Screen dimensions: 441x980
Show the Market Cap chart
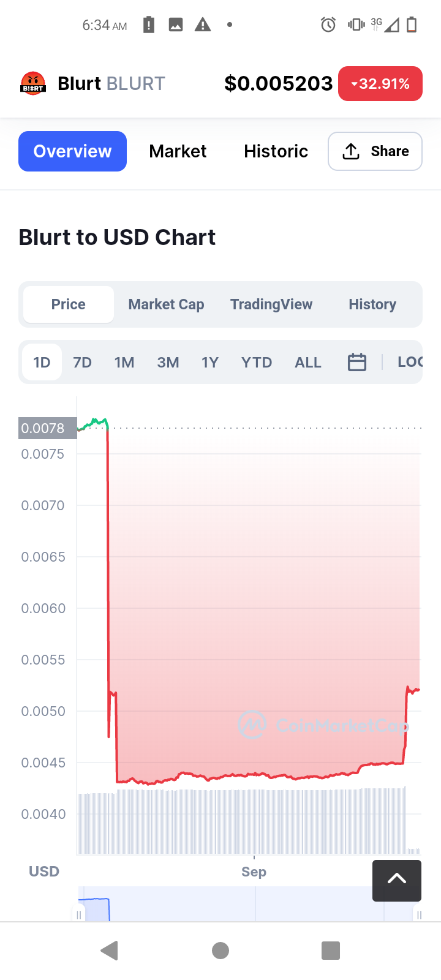coord(166,304)
